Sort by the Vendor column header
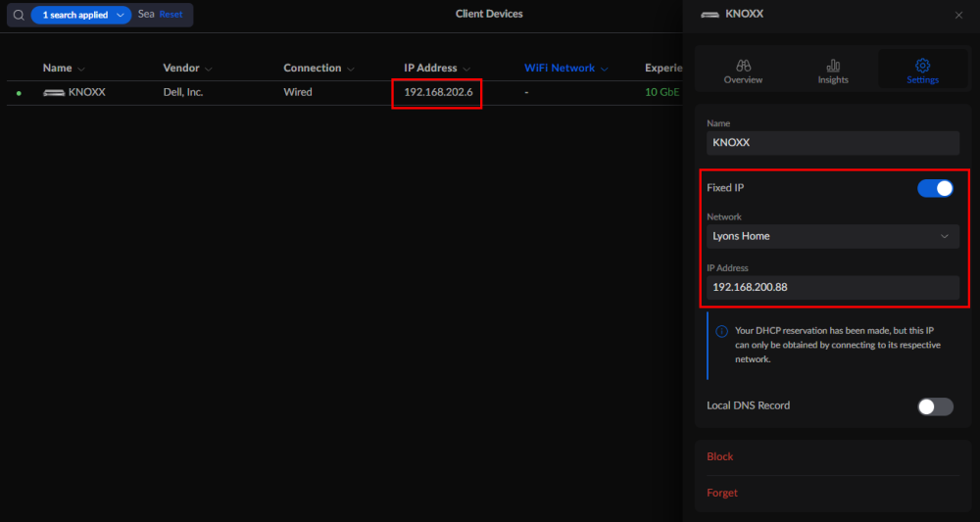Screen dimensions: 980x522 [187, 68]
